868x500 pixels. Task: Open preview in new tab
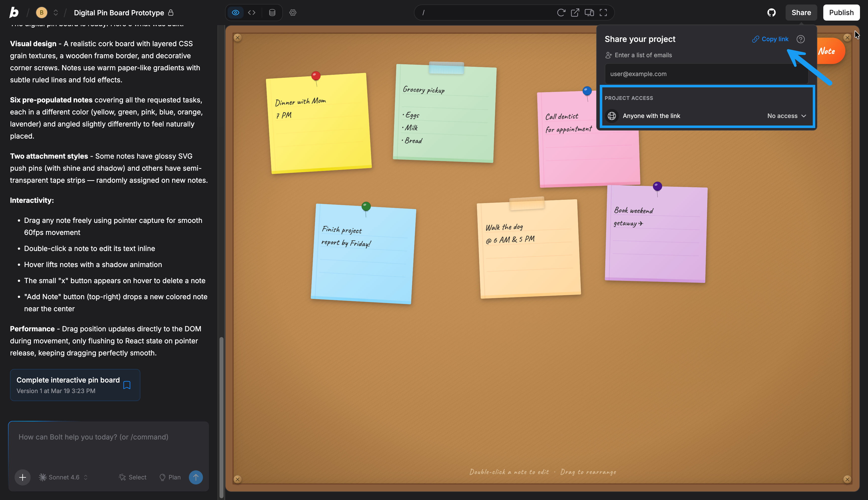[575, 13]
